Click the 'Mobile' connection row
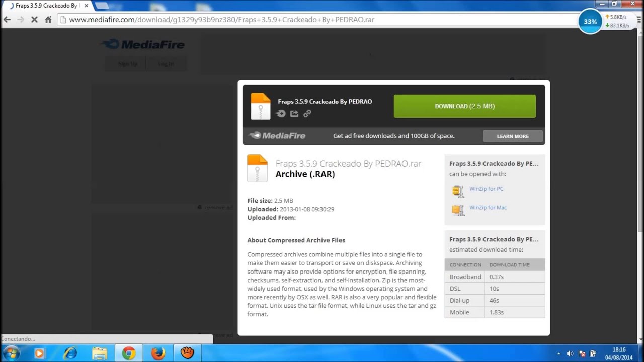644x362 pixels. pyautogui.click(x=495, y=312)
